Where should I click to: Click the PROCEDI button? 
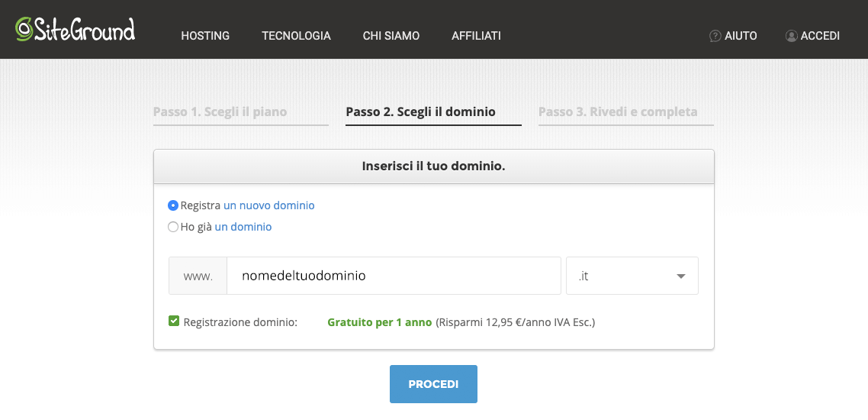pyautogui.click(x=433, y=384)
